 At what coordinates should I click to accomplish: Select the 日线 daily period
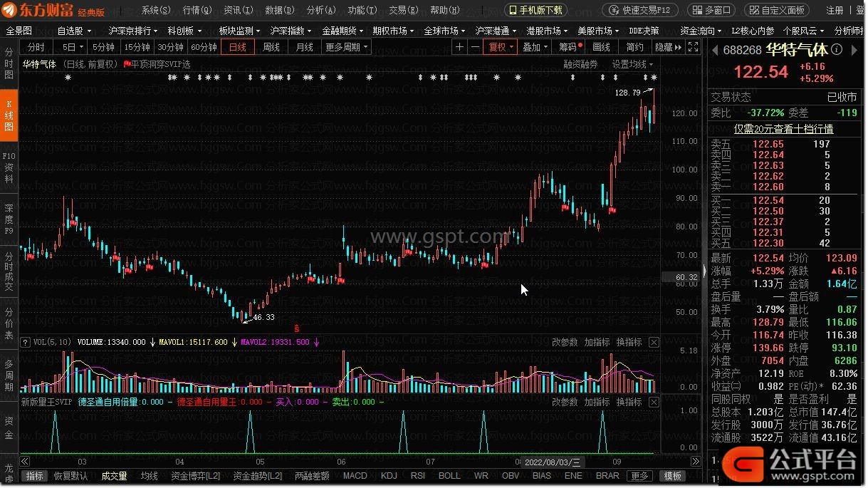click(x=237, y=47)
